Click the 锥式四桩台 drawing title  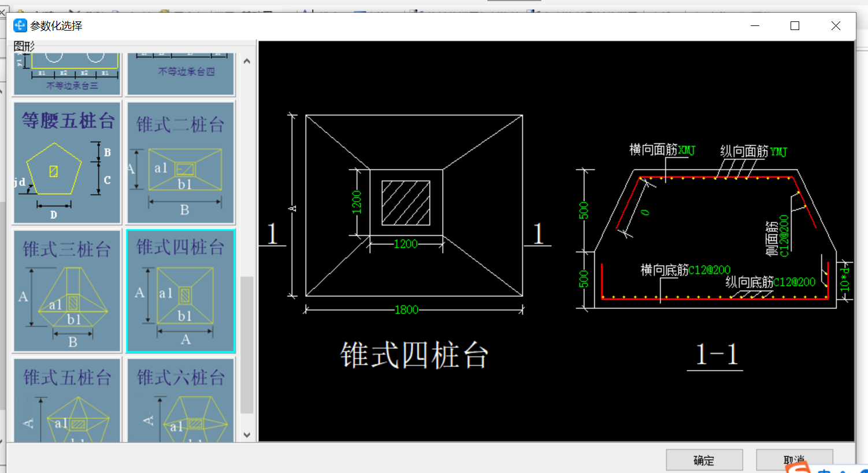point(414,355)
